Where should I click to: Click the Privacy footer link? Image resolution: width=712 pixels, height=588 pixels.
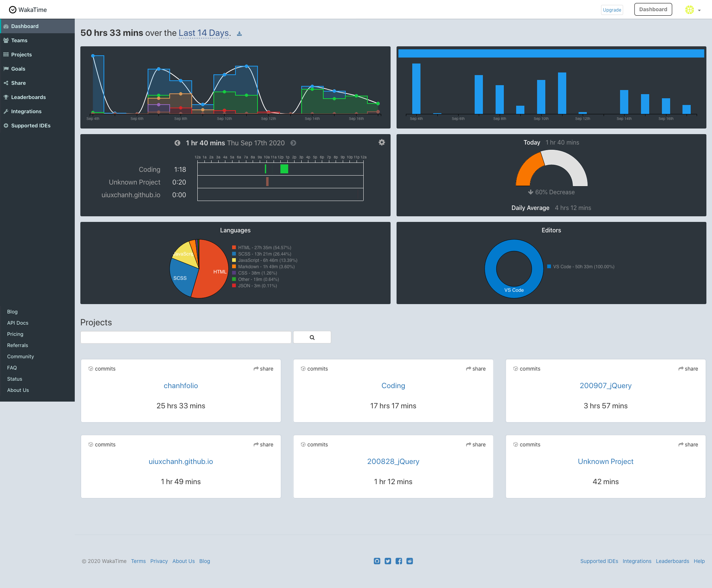[159, 561]
